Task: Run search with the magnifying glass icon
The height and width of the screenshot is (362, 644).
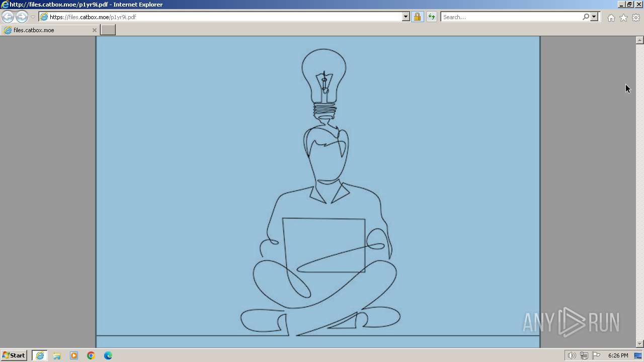Action: click(x=586, y=17)
